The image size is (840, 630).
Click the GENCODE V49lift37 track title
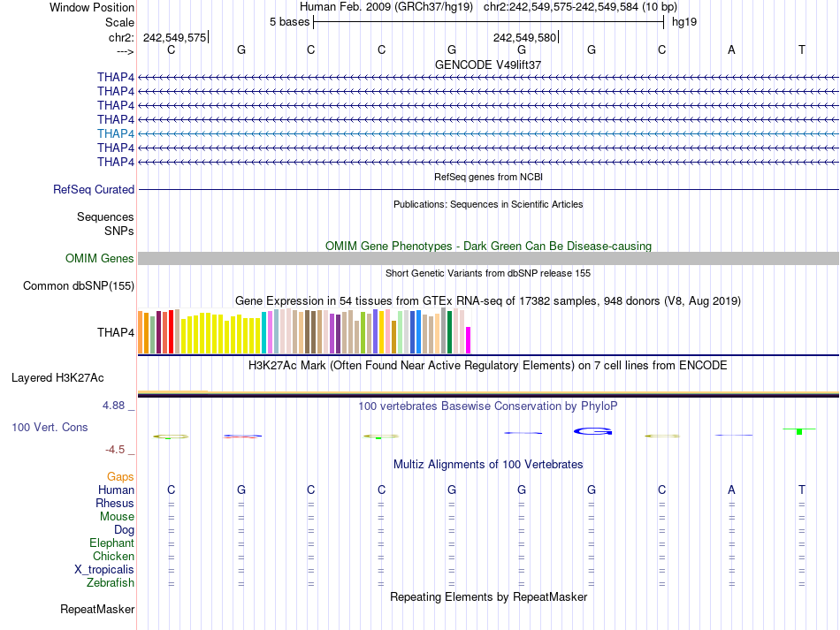488,65
